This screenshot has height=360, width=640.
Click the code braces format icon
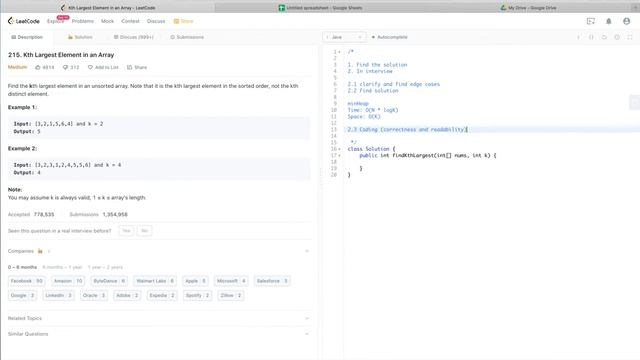point(591,37)
